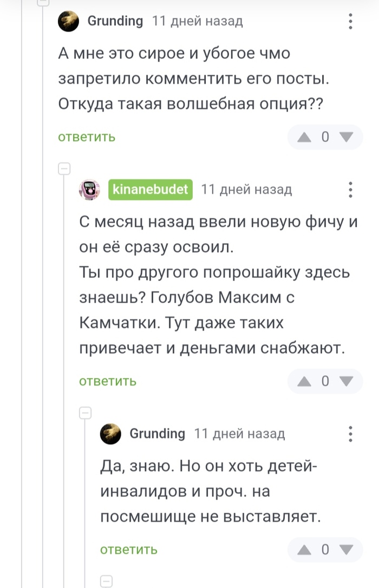Open three-dot menu on Grunding's last reply
The height and width of the screenshot is (588, 379).
tap(350, 434)
